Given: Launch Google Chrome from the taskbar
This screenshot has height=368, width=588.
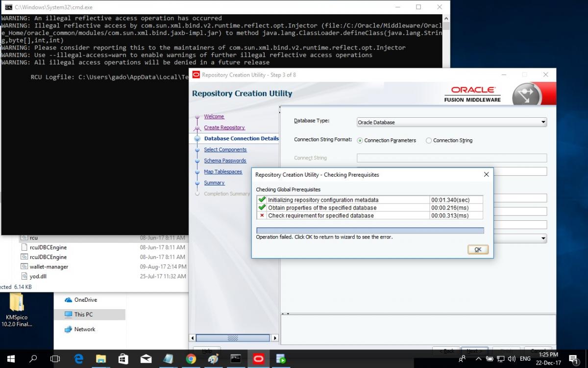Looking at the screenshot, I should pyautogui.click(x=191, y=359).
